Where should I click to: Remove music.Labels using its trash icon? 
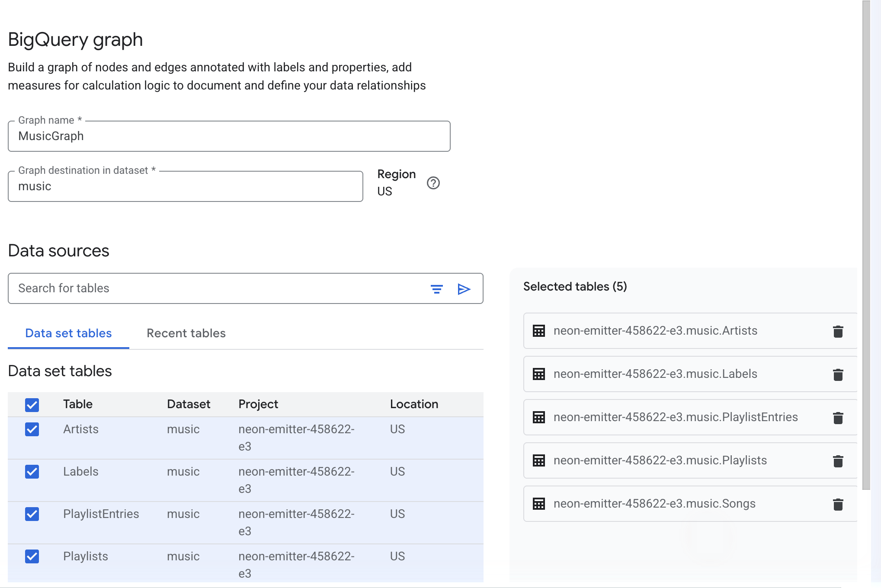pos(838,374)
